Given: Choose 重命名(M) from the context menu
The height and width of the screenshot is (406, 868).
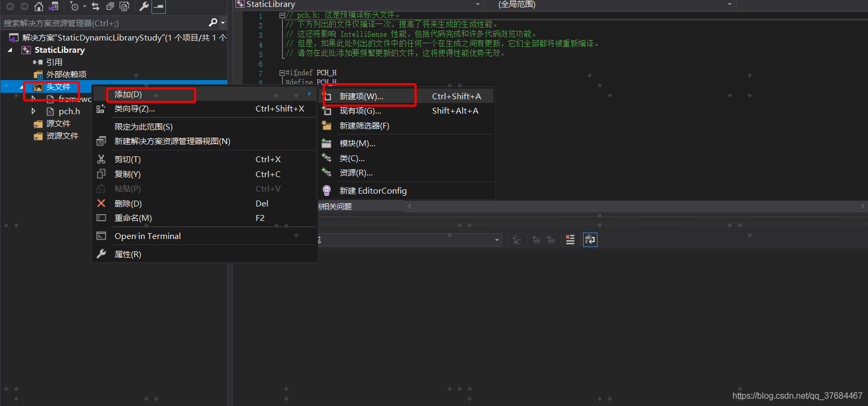Looking at the screenshot, I should coord(205,218).
